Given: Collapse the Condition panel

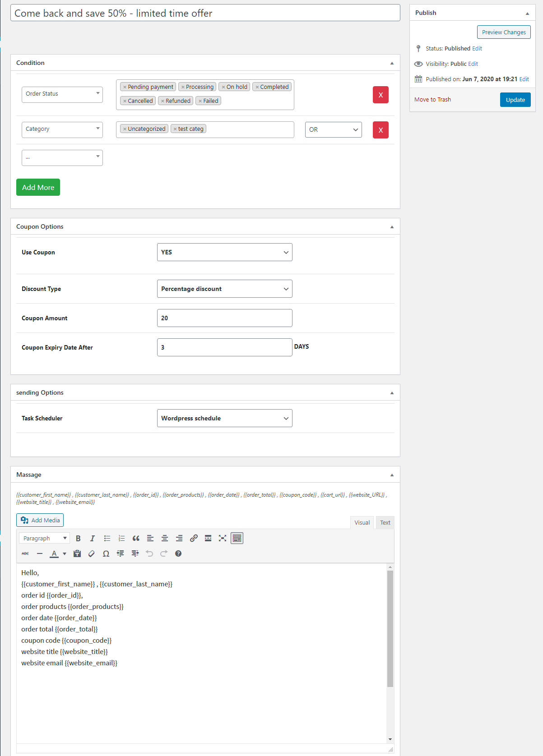Looking at the screenshot, I should point(392,63).
